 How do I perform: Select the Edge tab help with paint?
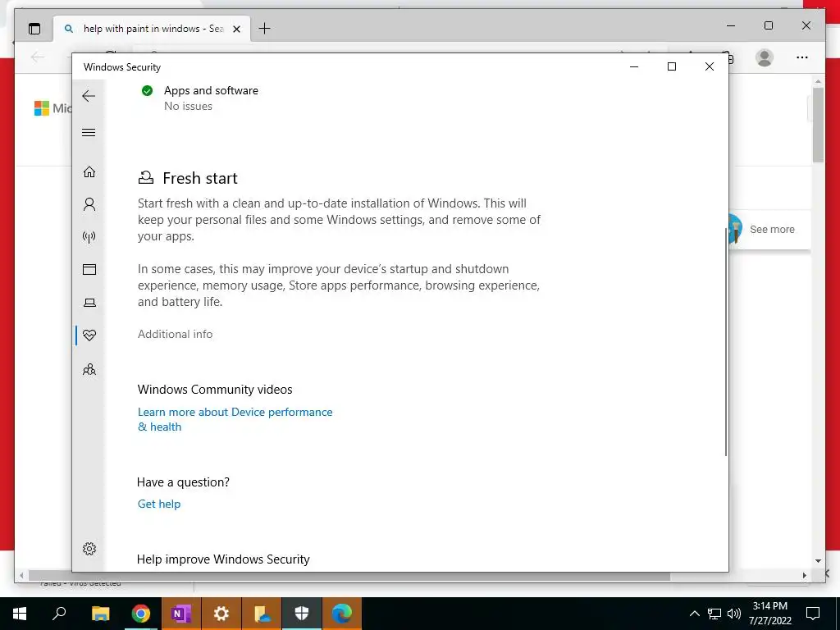click(x=152, y=29)
